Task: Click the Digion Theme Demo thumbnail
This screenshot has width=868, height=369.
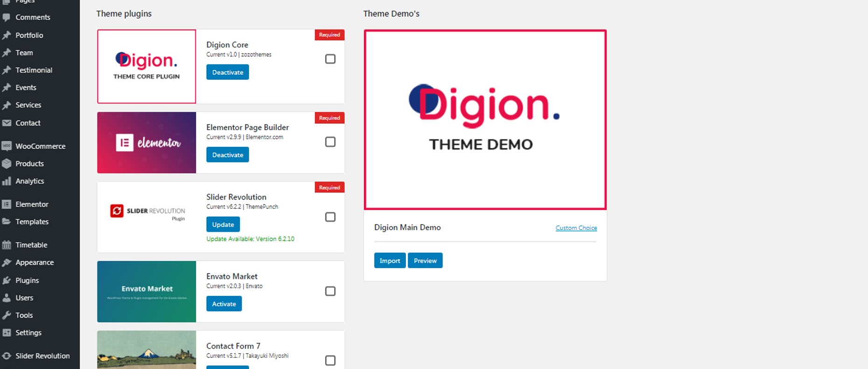Action: coord(485,120)
